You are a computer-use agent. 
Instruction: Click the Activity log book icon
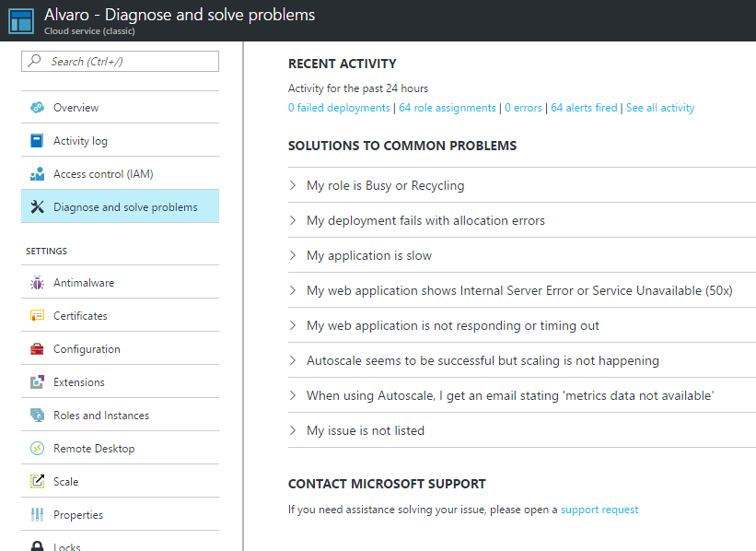pyautogui.click(x=37, y=140)
